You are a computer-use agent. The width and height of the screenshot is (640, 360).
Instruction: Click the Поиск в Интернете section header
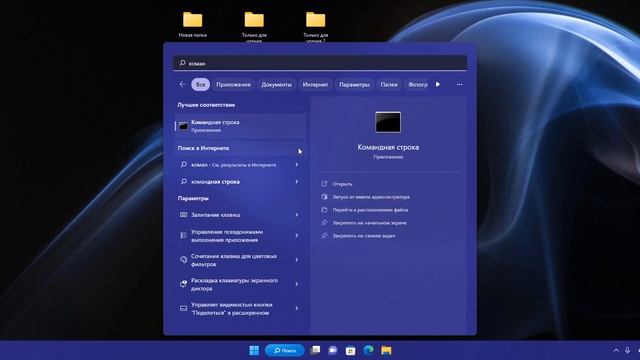pyautogui.click(x=203, y=148)
